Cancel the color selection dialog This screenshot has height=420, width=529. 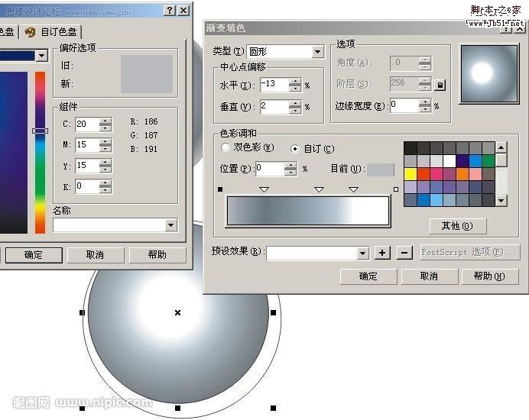point(96,255)
